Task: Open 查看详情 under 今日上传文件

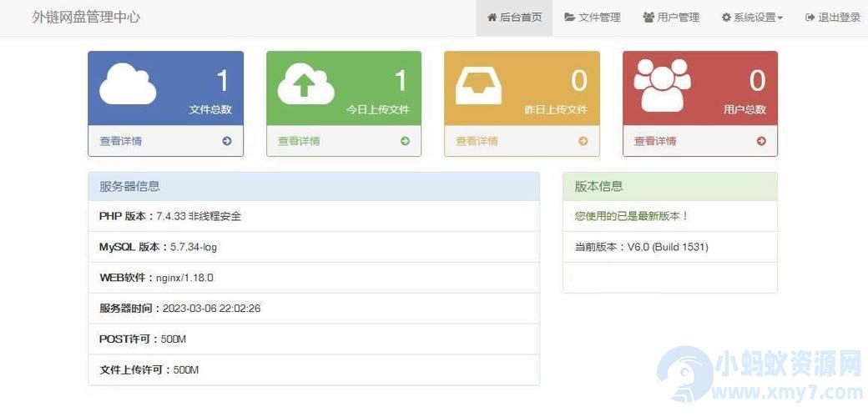Action: click(x=299, y=141)
